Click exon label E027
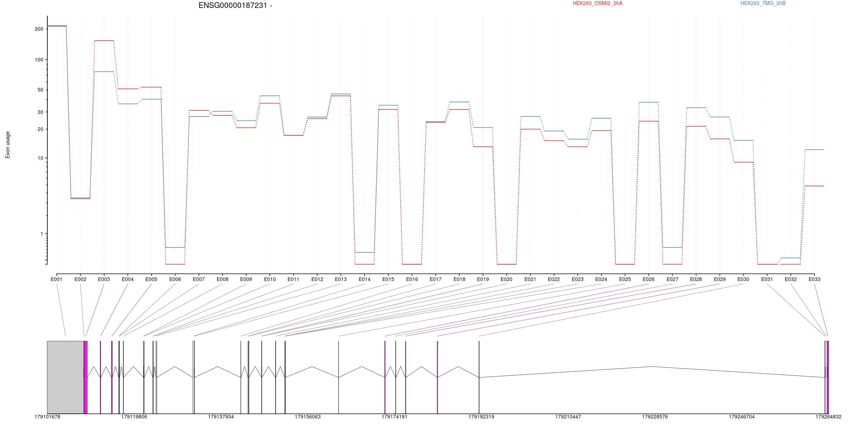 pyautogui.click(x=672, y=279)
